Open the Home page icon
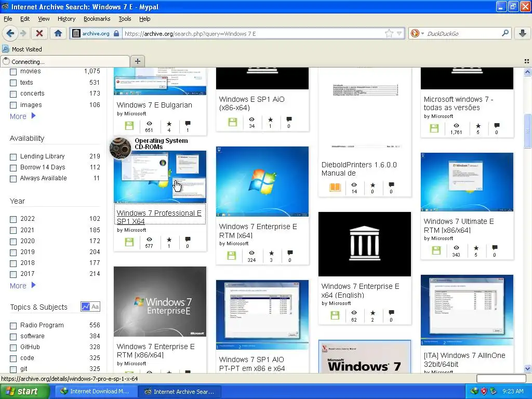The height and width of the screenshot is (399, 532). point(58,33)
